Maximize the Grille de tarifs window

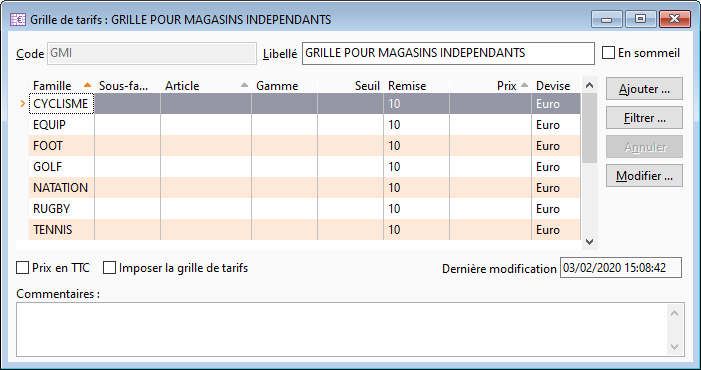pos(641,19)
